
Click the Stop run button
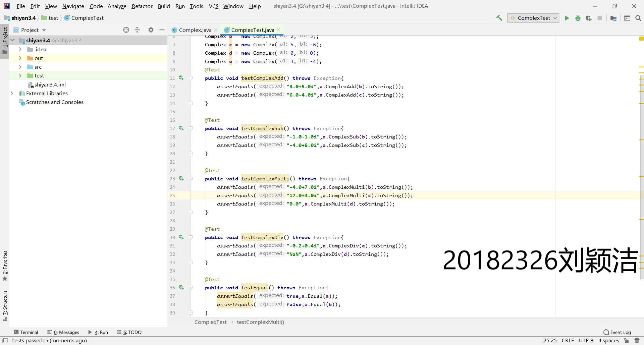[600, 18]
